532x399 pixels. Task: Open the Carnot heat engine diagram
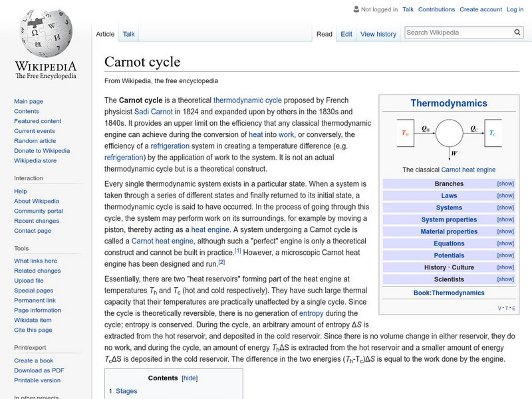(449, 140)
